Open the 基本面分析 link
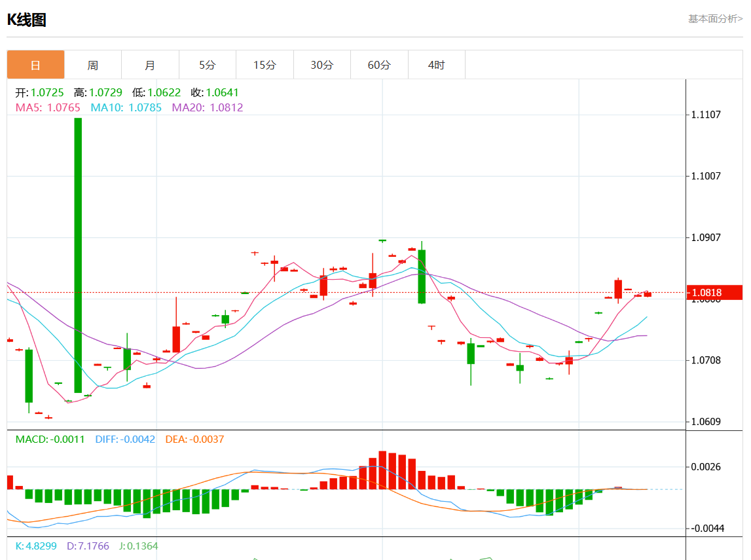The image size is (751, 560). pos(715,19)
